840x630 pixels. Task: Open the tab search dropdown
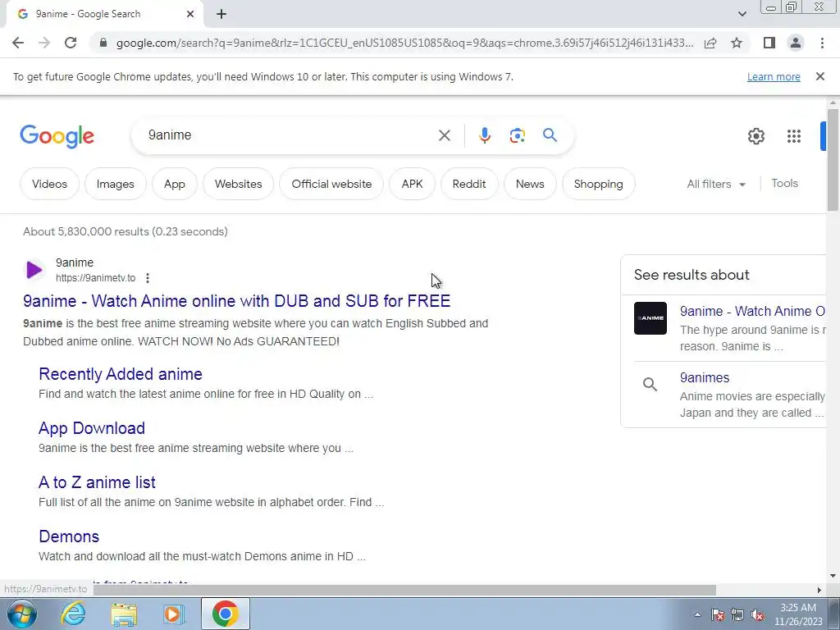coord(742,14)
